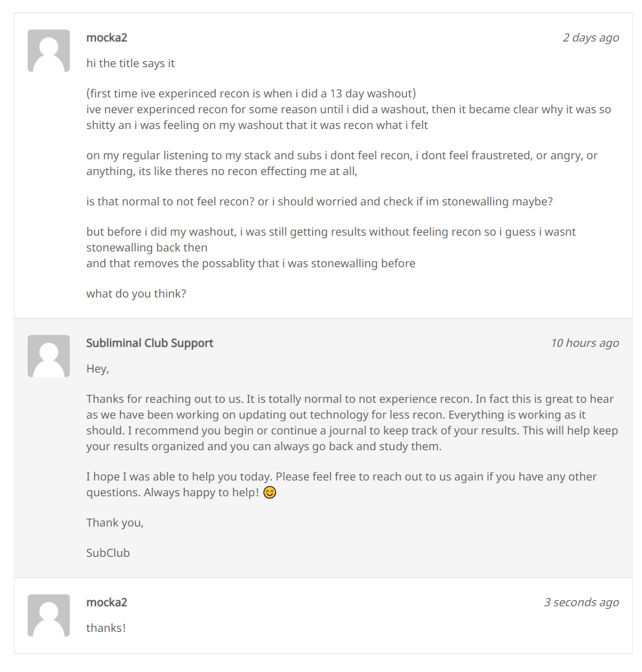Click the '3 seconds ago' timestamp

click(x=581, y=603)
